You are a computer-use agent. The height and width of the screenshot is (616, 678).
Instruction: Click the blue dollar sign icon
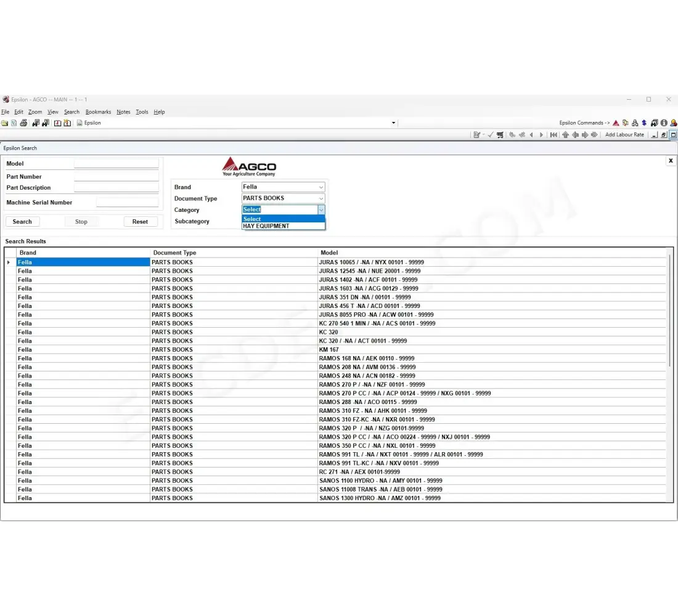[644, 123]
